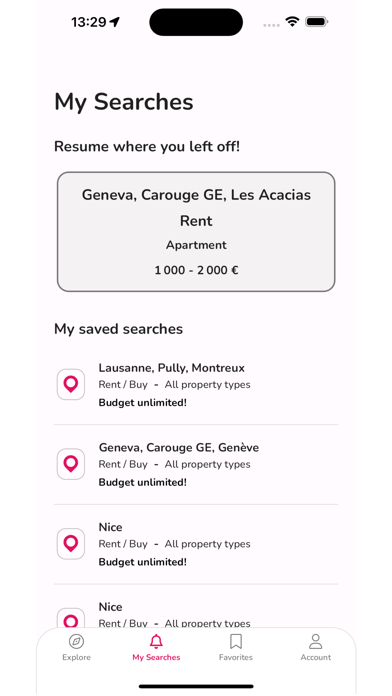Switch to the Explore tab label

pyautogui.click(x=76, y=657)
